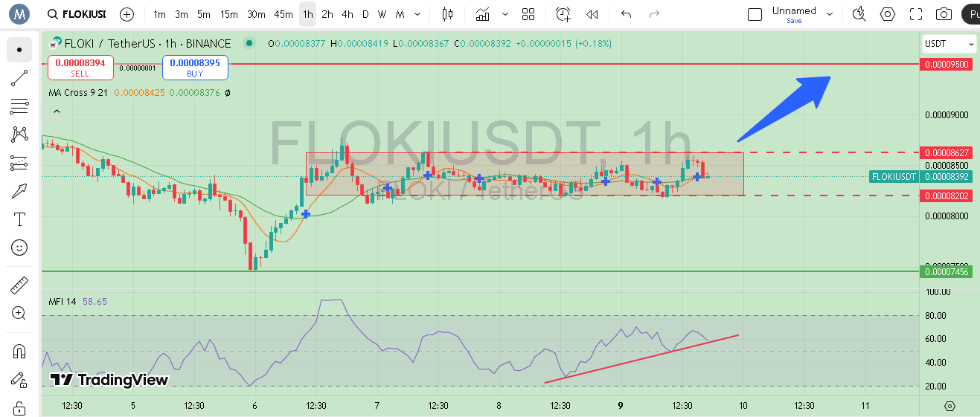
Task: Select the chart layout square icon
Action: [x=755, y=14]
